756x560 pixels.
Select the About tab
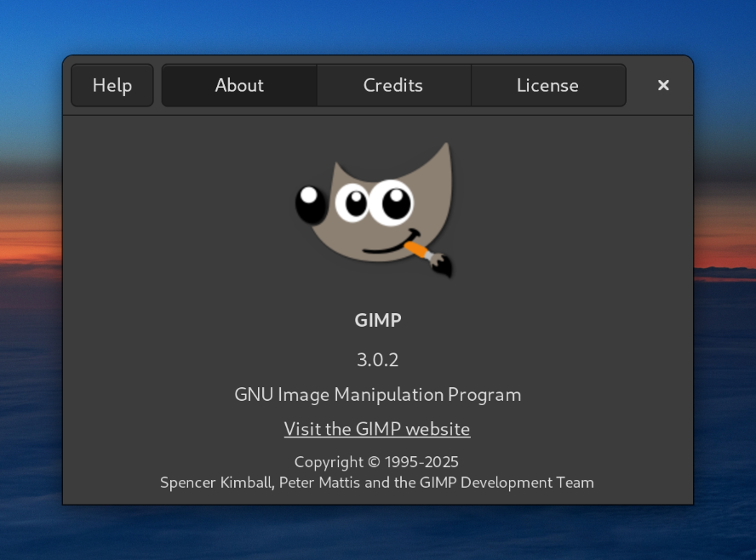(239, 85)
